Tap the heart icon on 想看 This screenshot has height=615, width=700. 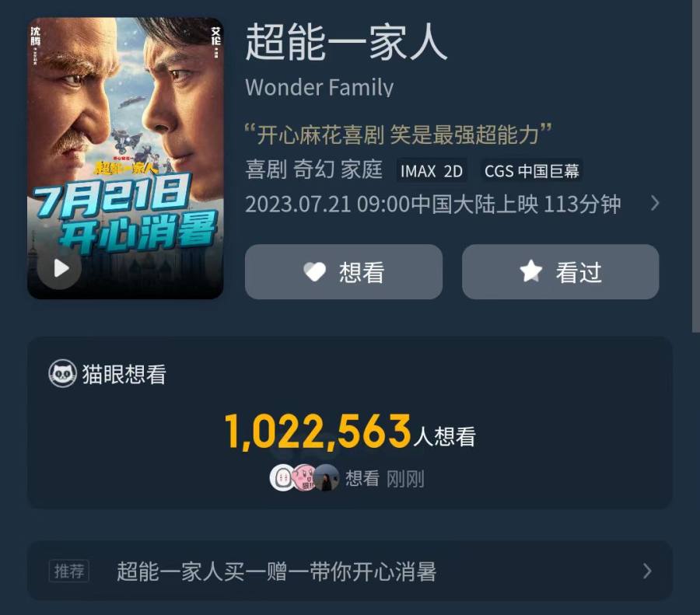coord(315,272)
